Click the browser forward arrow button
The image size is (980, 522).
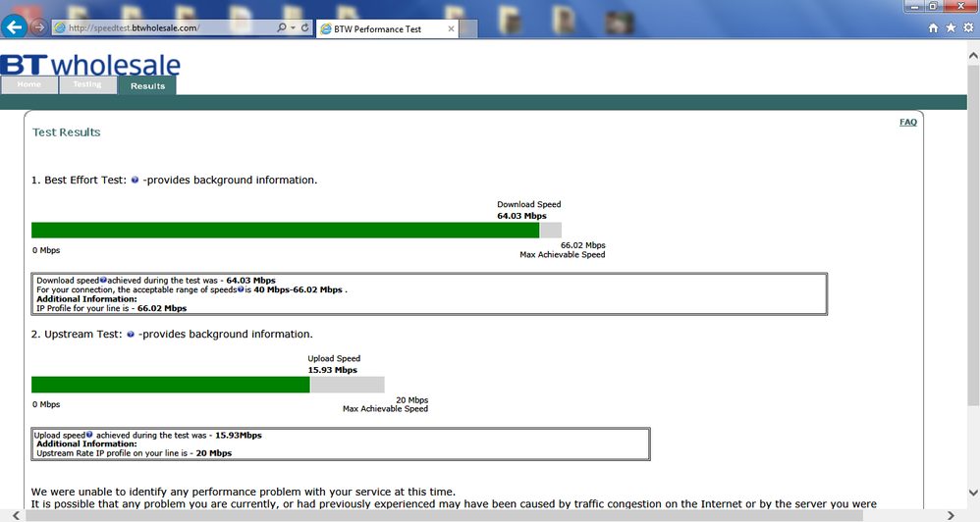38,27
